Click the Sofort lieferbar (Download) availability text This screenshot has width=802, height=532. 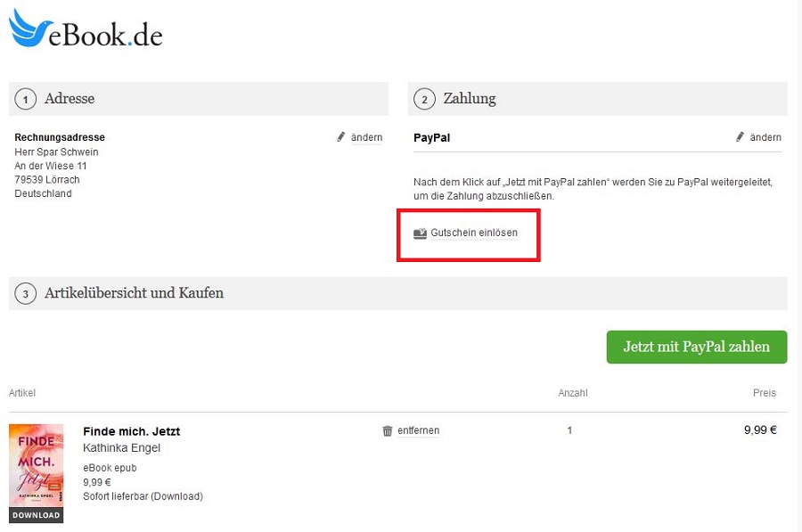143,496
